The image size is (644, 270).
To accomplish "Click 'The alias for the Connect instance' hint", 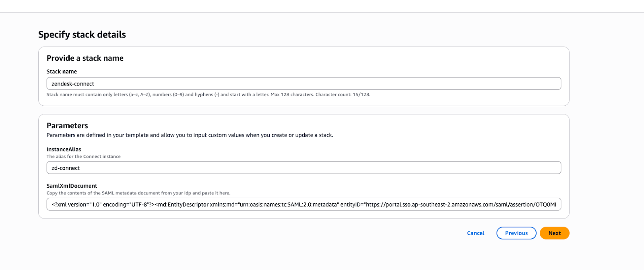I will [x=83, y=157].
